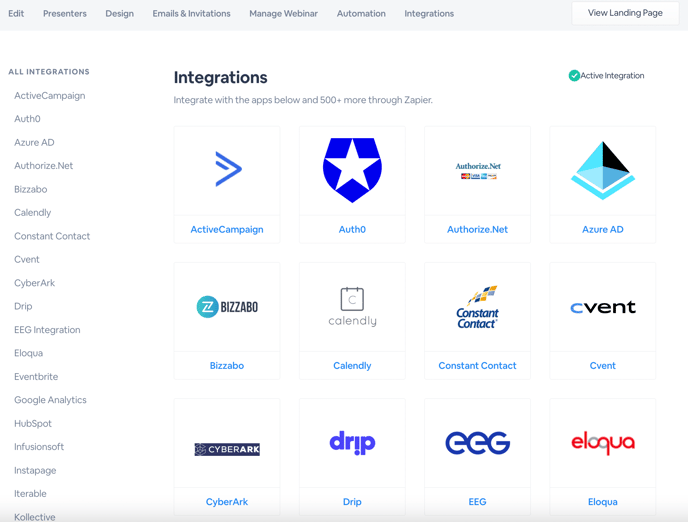Click the Azure AD pyramid logo
Screen dimensions: 688x522
click(x=603, y=170)
